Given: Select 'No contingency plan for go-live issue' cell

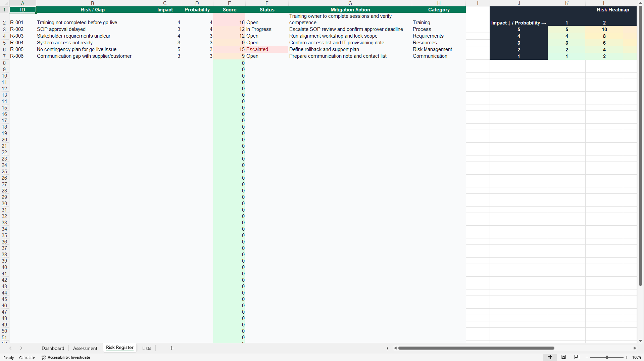Looking at the screenshot, I should point(92,49).
